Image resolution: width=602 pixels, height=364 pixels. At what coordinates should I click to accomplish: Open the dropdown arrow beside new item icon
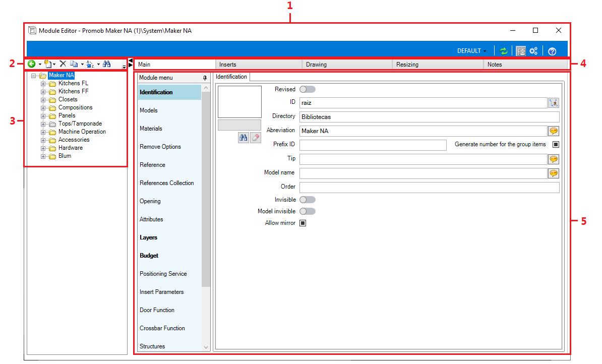tap(54, 64)
